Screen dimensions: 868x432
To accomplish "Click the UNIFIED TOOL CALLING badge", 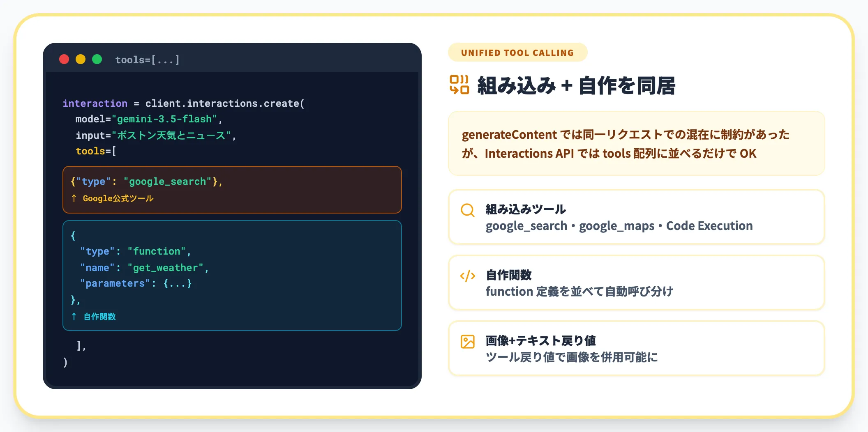I will pyautogui.click(x=517, y=53).
